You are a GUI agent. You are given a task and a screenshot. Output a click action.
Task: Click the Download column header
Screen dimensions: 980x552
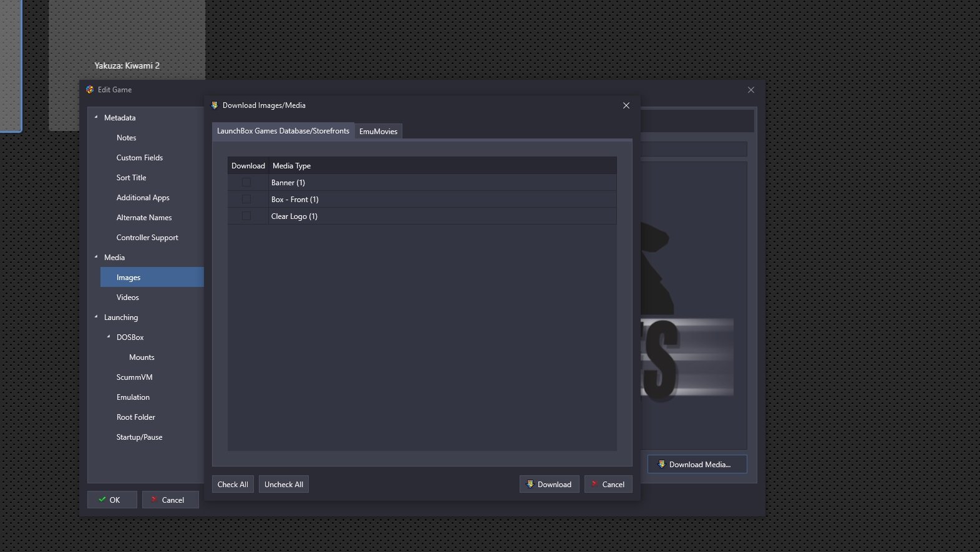pyautogui.click(x=248, y=165)
